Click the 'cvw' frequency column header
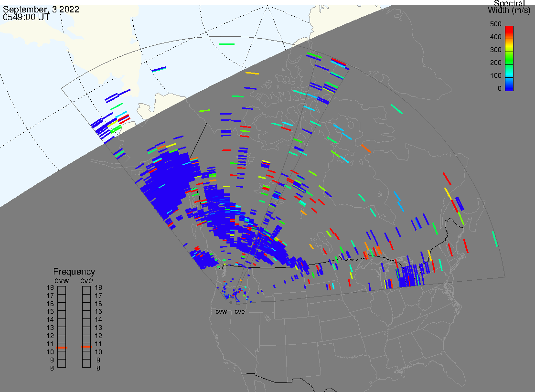535x392 pixels. click(62, 280)
